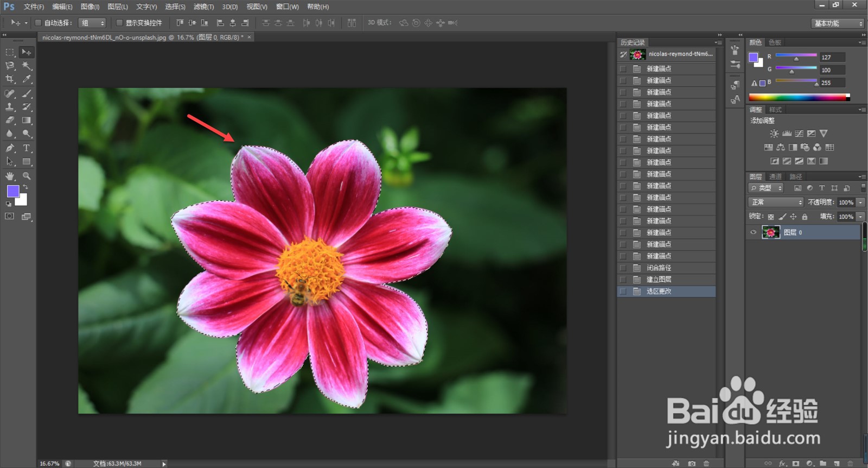Select the Eraser tool

tap(10, 121)
